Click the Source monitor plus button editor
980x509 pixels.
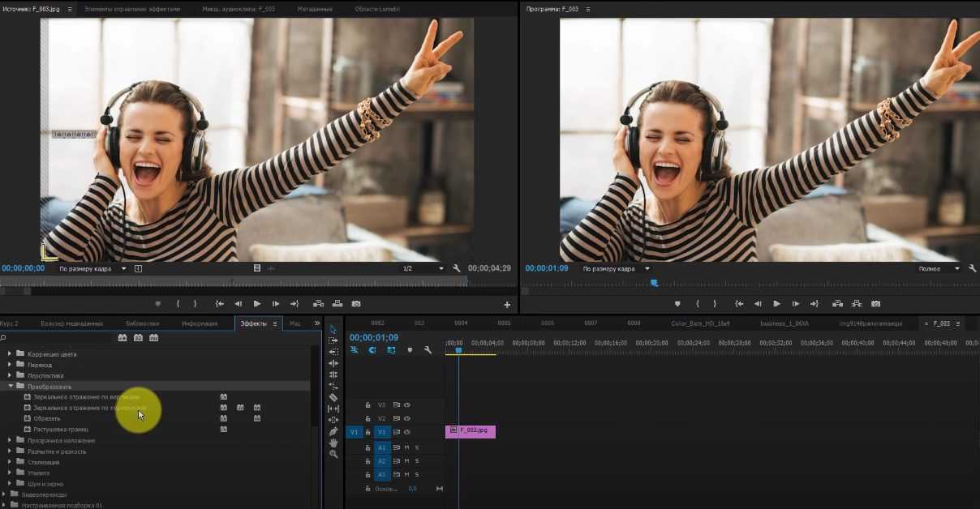pyautogui.click(x=507, y=305)
